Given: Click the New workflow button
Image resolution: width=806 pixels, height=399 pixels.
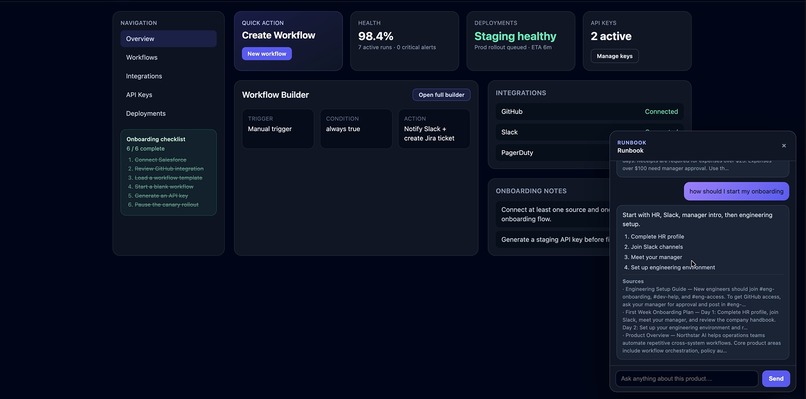Looking at the screenshot, I should tap(267, 53).
